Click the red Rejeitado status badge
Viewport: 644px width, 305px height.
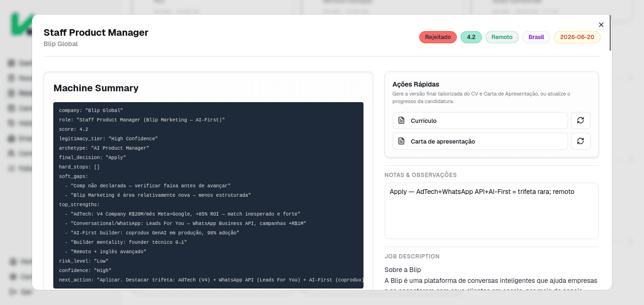(x=438, y=37)
